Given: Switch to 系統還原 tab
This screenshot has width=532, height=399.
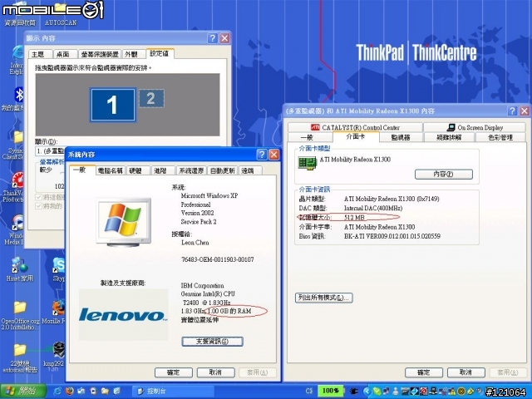Looking at the screenshot, I should [191, 170].
